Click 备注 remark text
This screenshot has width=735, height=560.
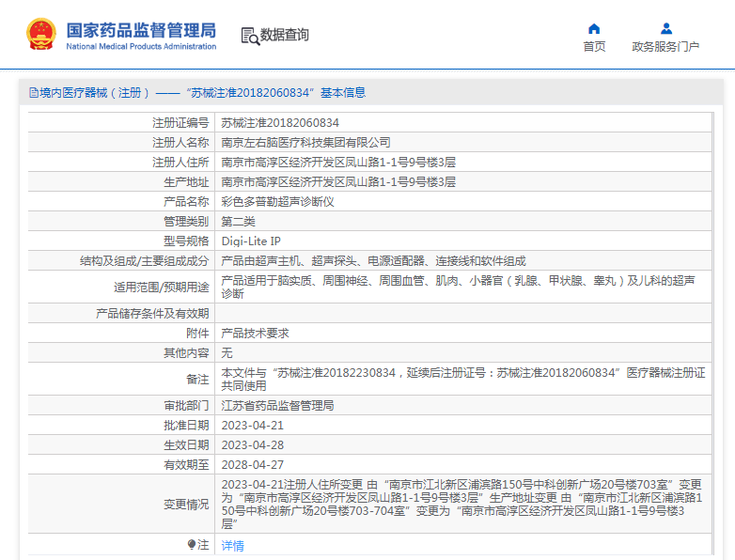pyautogui.click(x=463, y=379)
